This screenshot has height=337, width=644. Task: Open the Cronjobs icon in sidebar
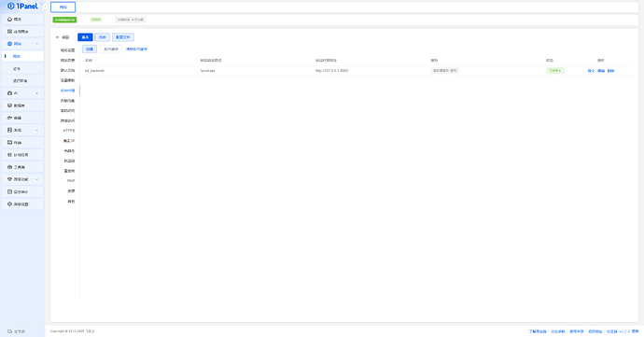point(10,155)
